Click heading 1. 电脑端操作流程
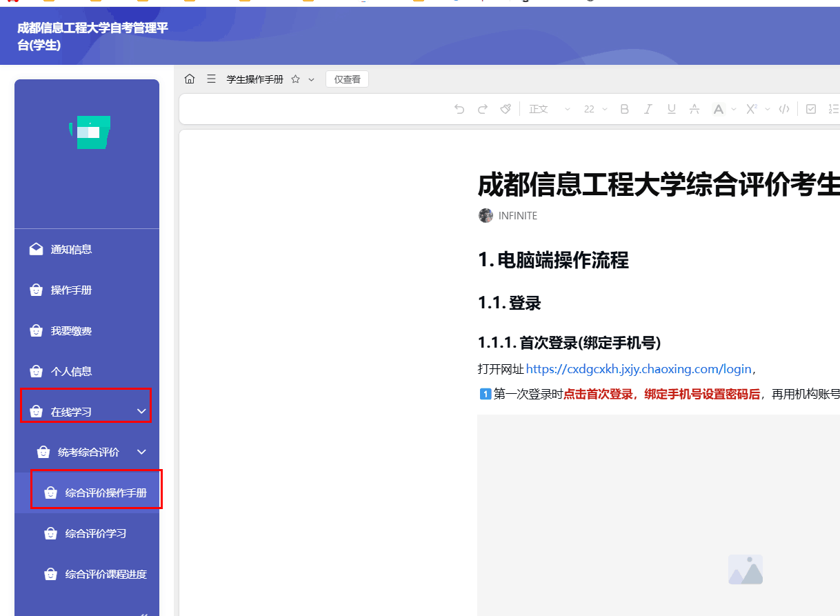This screenshot has width=840, height=616. point(553,260)
